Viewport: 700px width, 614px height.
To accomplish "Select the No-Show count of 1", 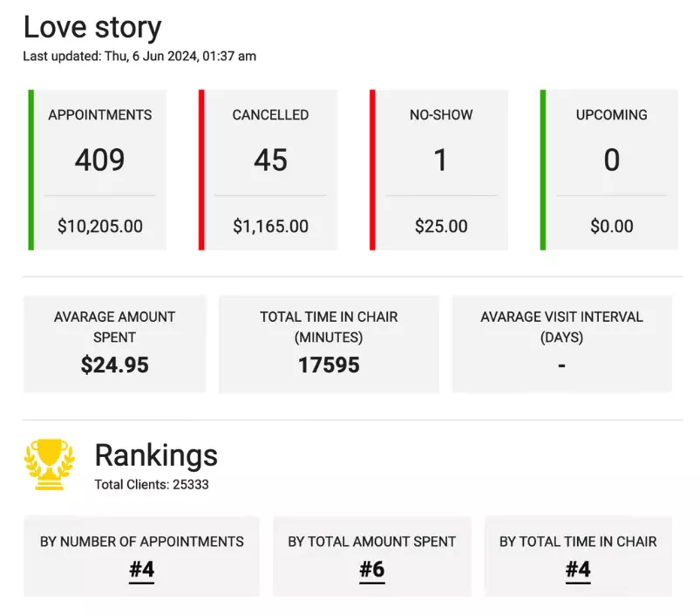I will tap(440, 160).
